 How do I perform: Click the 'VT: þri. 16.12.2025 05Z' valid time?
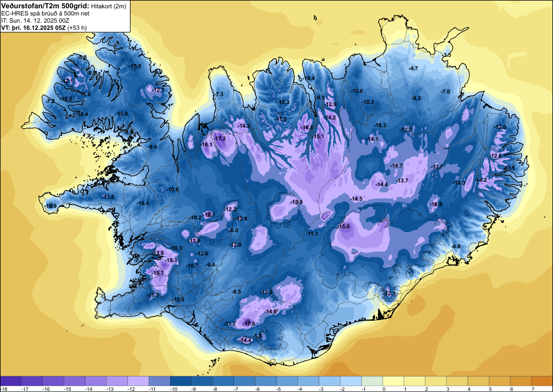click(x=33, y=28)
